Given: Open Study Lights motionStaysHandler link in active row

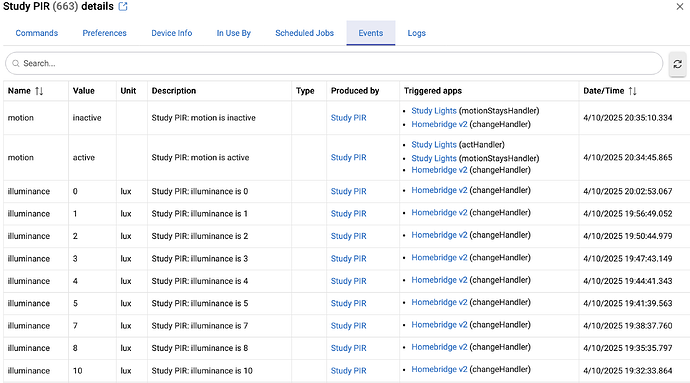Looking at the screenshot, I should [434, 158].
